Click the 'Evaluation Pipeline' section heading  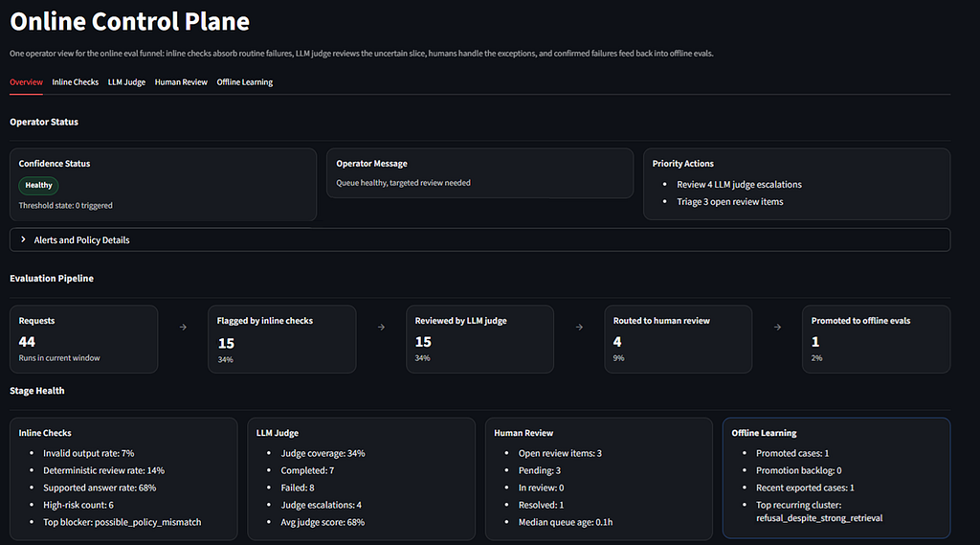pyautogui.click(x=52, y=279)
